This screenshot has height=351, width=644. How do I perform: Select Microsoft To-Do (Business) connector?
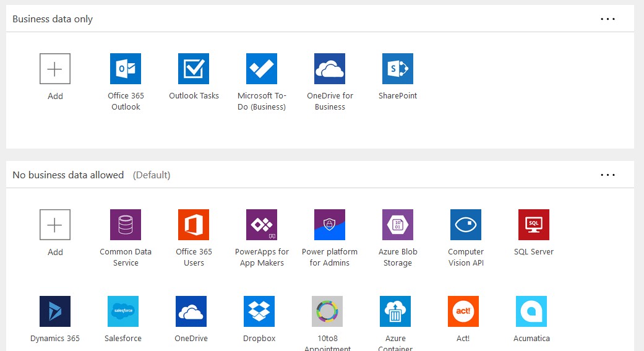pos(262,69)
